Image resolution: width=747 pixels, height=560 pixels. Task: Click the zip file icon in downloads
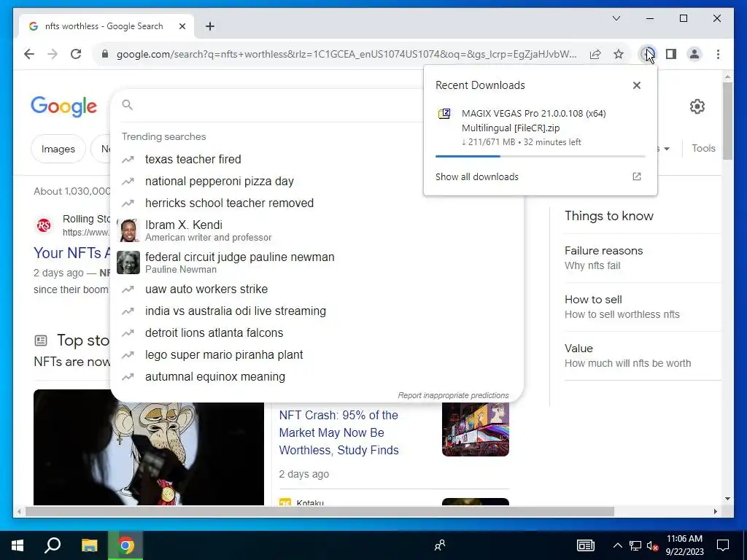point(444,114)
